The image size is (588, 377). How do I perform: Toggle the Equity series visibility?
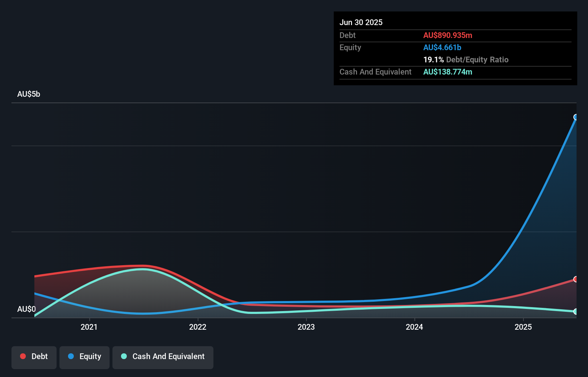coord(84,357)
